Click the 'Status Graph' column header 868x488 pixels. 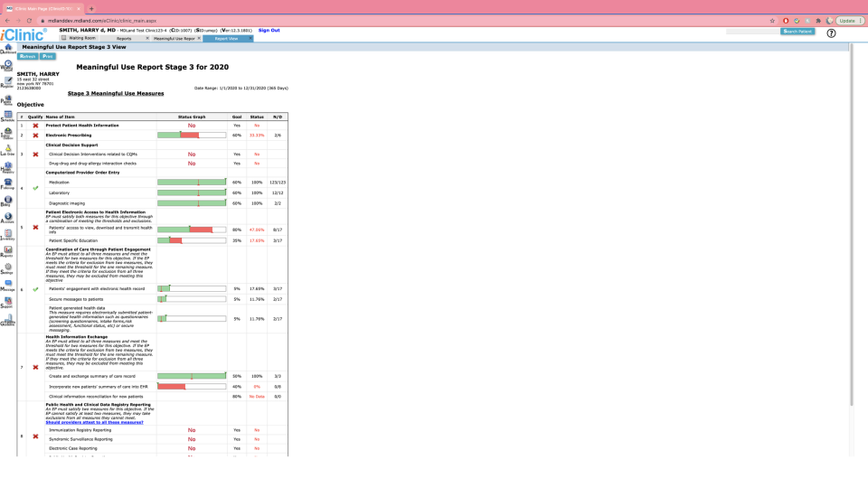tap(192, 117)
